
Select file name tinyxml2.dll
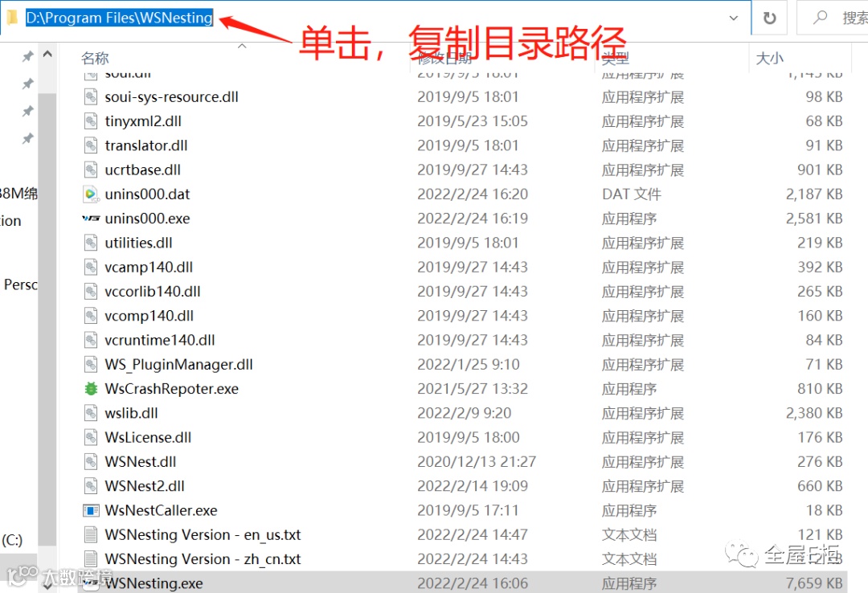point(143,121)
